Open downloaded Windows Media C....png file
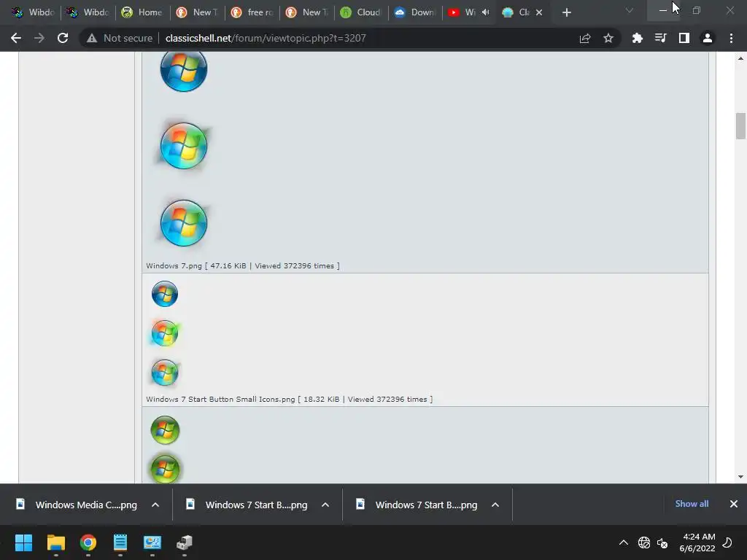747x560 pixels. [86, 505]
